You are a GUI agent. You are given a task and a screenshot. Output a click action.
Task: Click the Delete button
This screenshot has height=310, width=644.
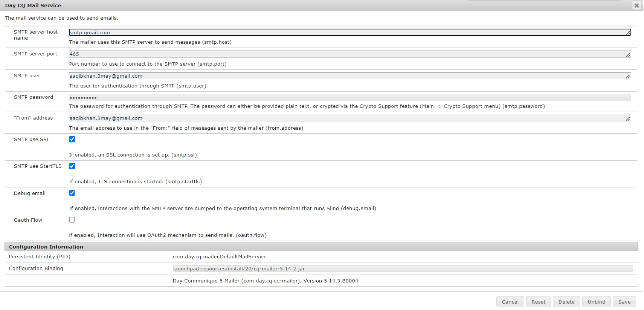pyautogui.click(x=566, y=302)
